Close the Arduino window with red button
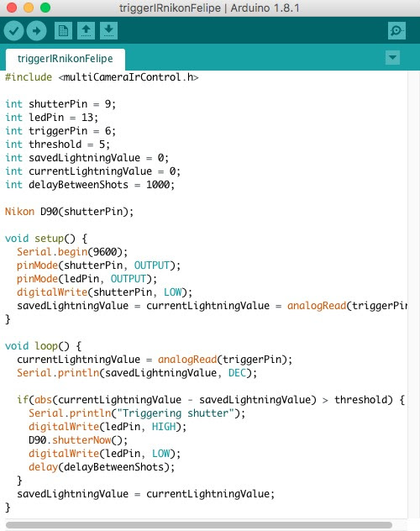The image size is (420, 531). (x=12, y=8)
